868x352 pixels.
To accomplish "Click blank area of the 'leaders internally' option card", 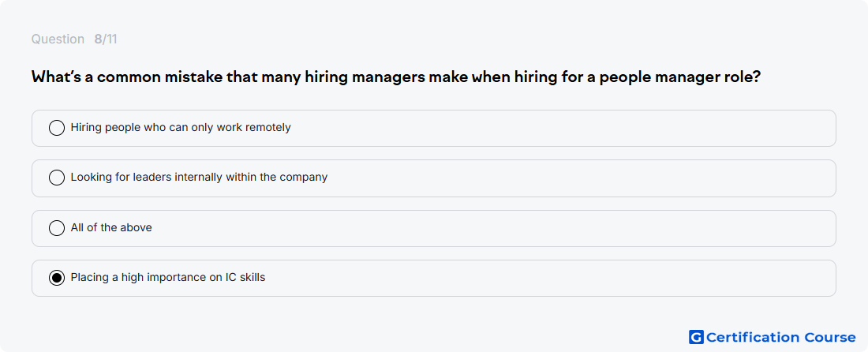I will (582, 178).
